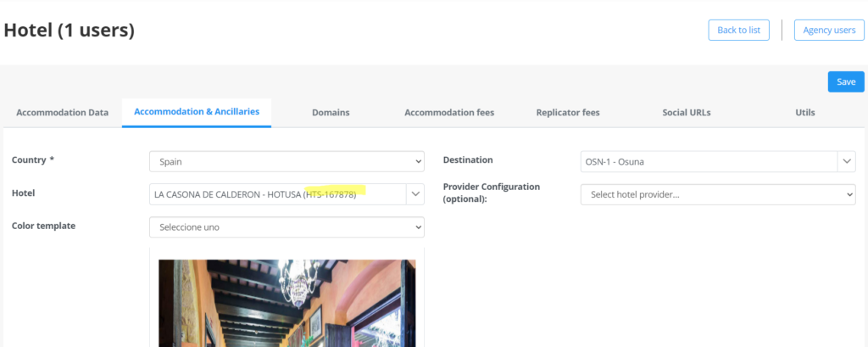Open the Country dropdown showing Spain

point(287,161)
